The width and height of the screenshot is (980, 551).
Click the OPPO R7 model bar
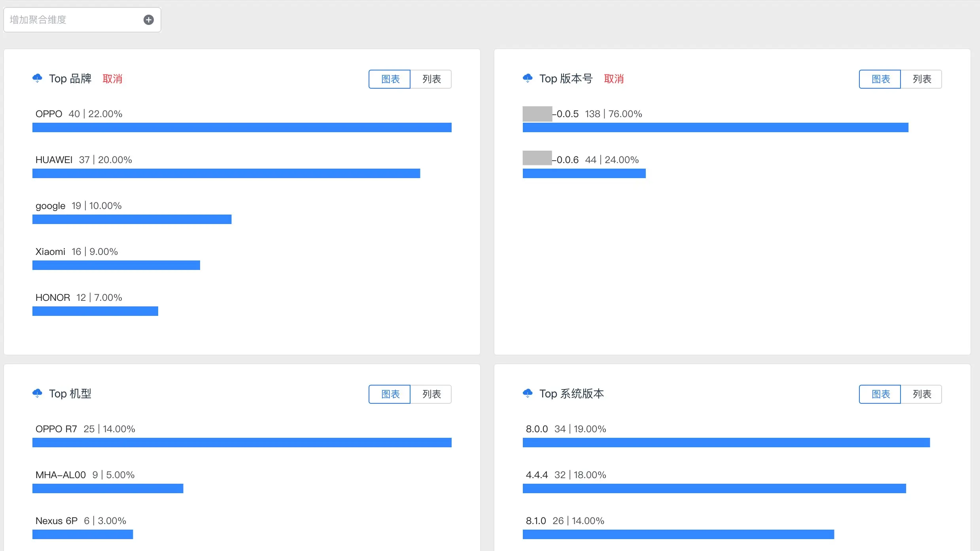tap(242, 443)
